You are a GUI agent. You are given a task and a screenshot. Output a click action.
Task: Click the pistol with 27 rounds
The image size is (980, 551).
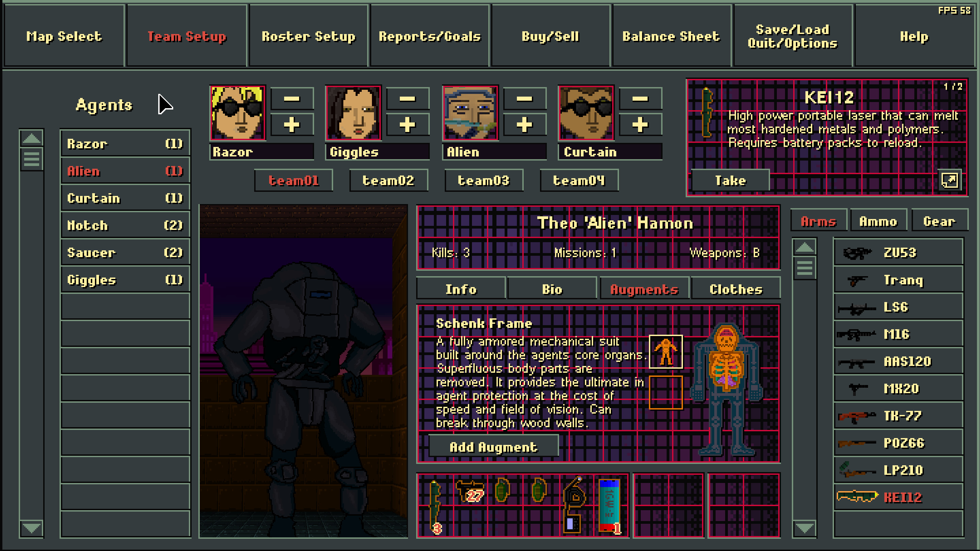coord(471,490)
